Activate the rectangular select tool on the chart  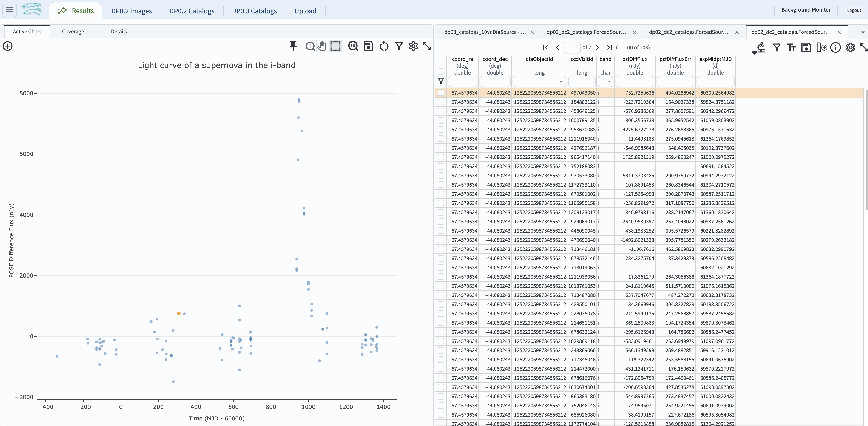[x=336, y=46]
